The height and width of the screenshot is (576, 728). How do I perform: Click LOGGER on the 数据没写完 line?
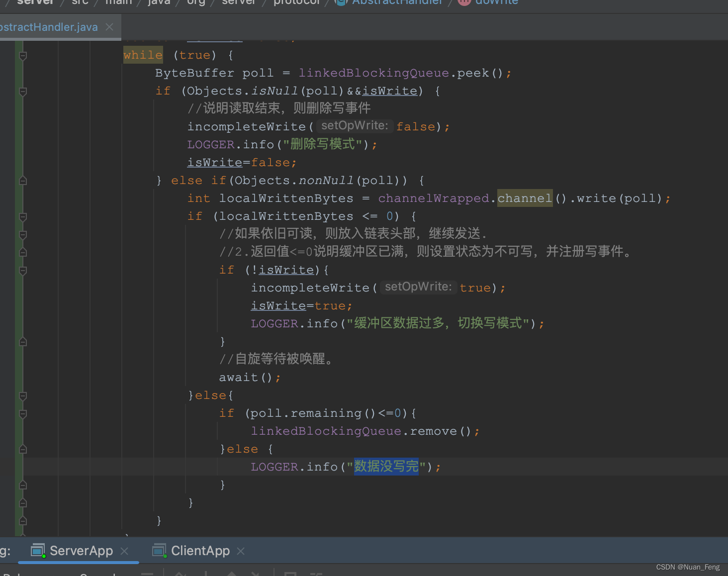[274, 467]
